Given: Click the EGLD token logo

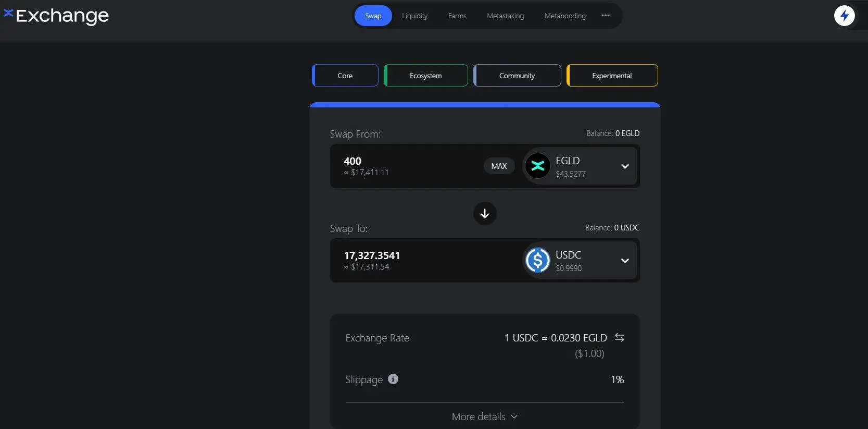Looking at the screenshot, I should click(x=538, y=166).
